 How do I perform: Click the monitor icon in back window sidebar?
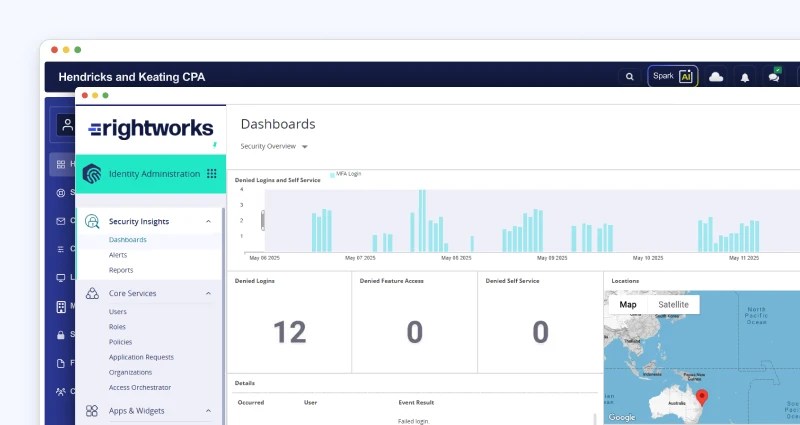(61, 278)
